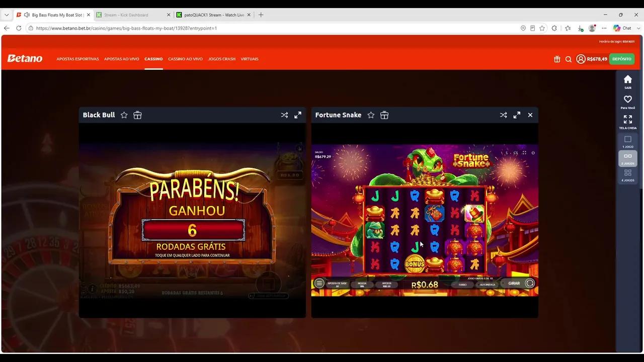Open Apostas Esportivas menu
Viewport: 644px width, 362px height.
coord(77,59)
